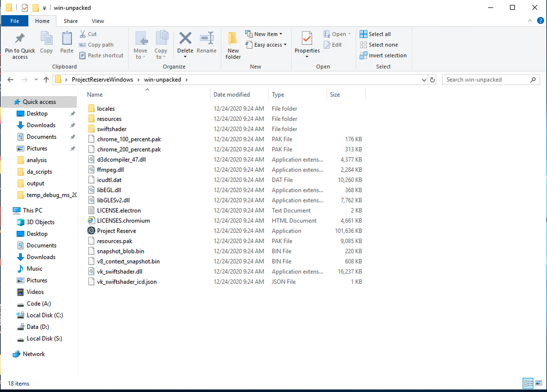This screenshot has height=392, width=547.
Task: Select the Project Reserve application file
Action: click(x=116, y=231)
